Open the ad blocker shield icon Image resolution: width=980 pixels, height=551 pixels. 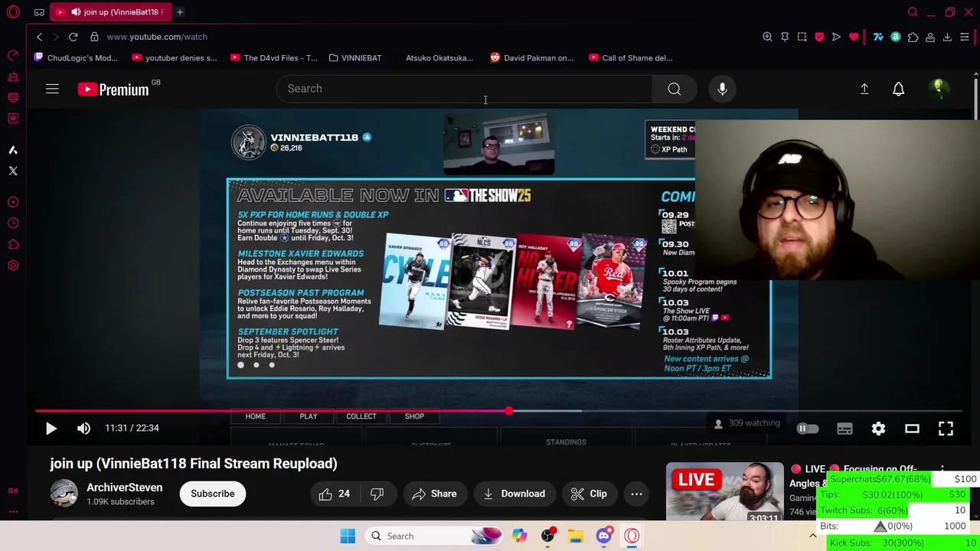coord(819,37)
